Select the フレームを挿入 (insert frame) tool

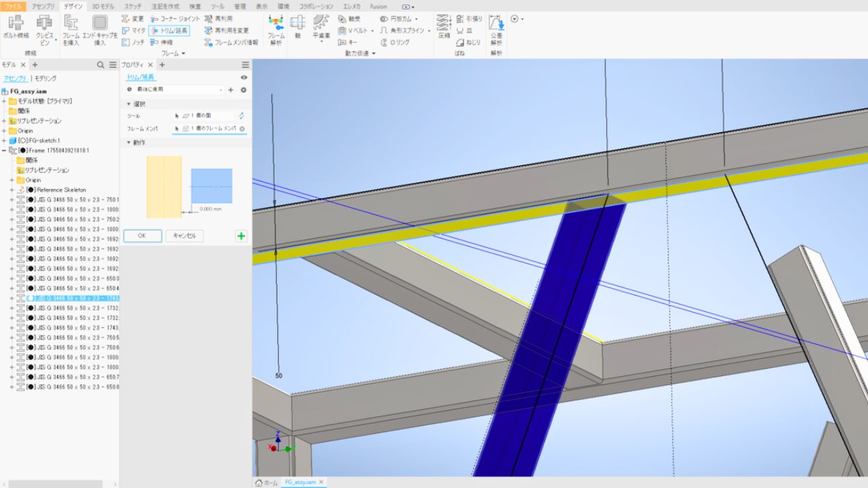(x=71, y=30)
